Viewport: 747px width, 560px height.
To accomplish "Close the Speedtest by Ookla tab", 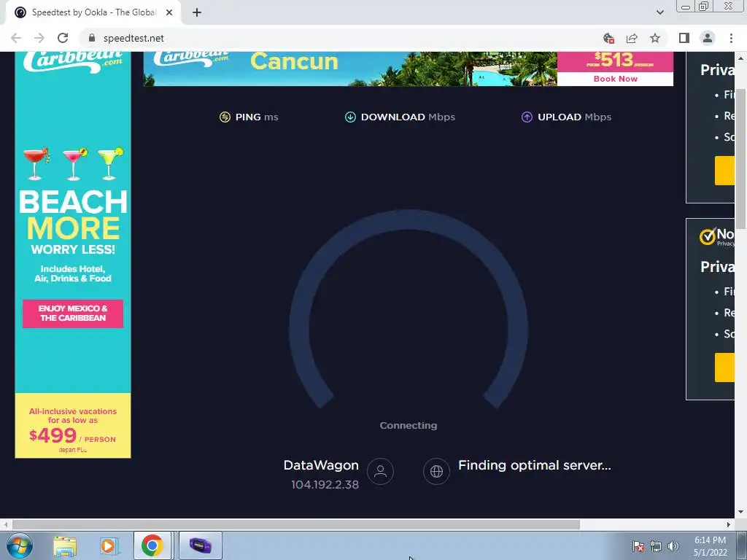I will coord(169,12).
